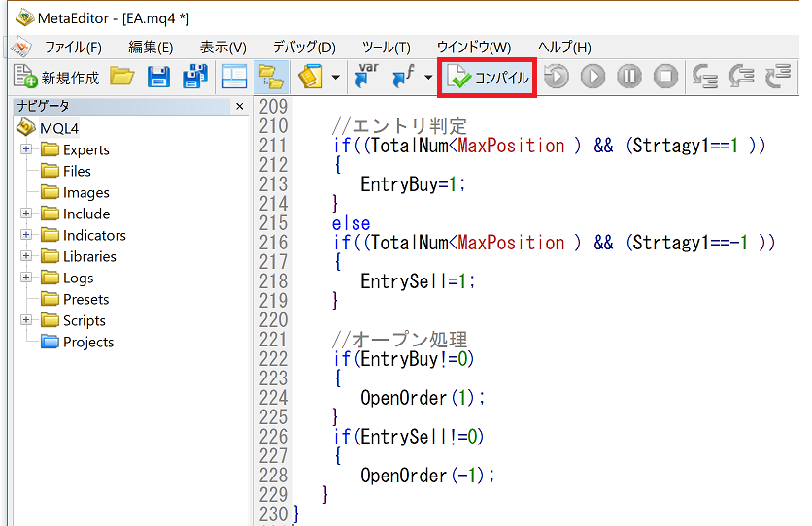Select the Indicators folder
Viewport: 812px width, 526px height.
click(94, 235)
